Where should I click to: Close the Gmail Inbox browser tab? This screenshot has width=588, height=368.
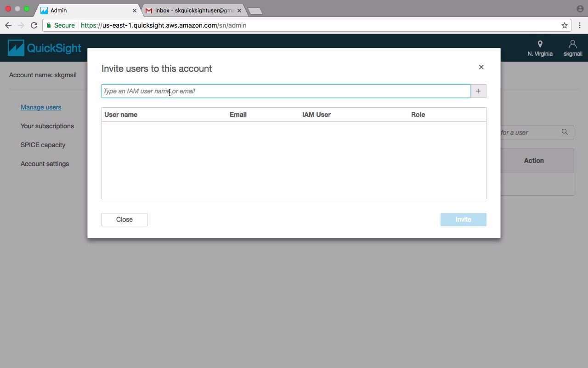239,10
